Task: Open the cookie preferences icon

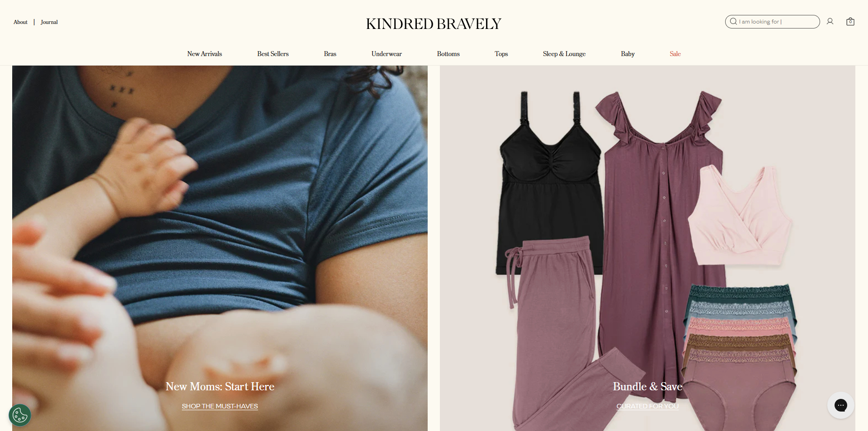Action: click(20, 415)
